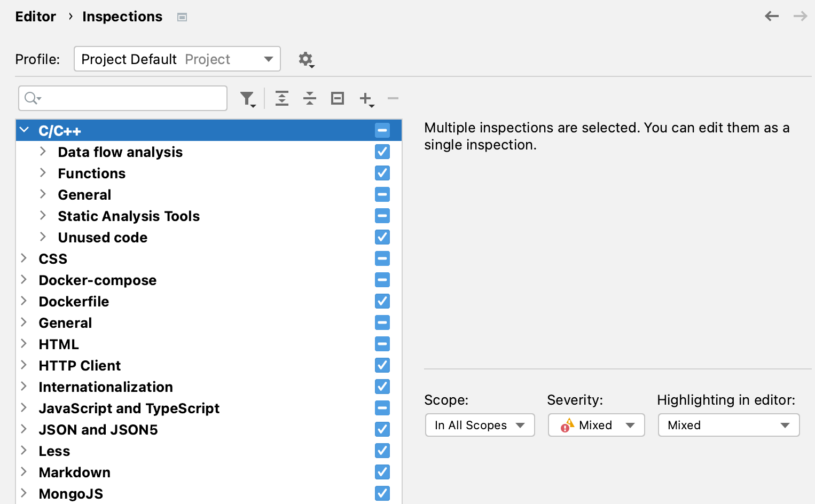This screenshot has height=504, width=815.
Task: Click the disable-inspections square icon
Action: pyautogui.click(x=337, y=98)
